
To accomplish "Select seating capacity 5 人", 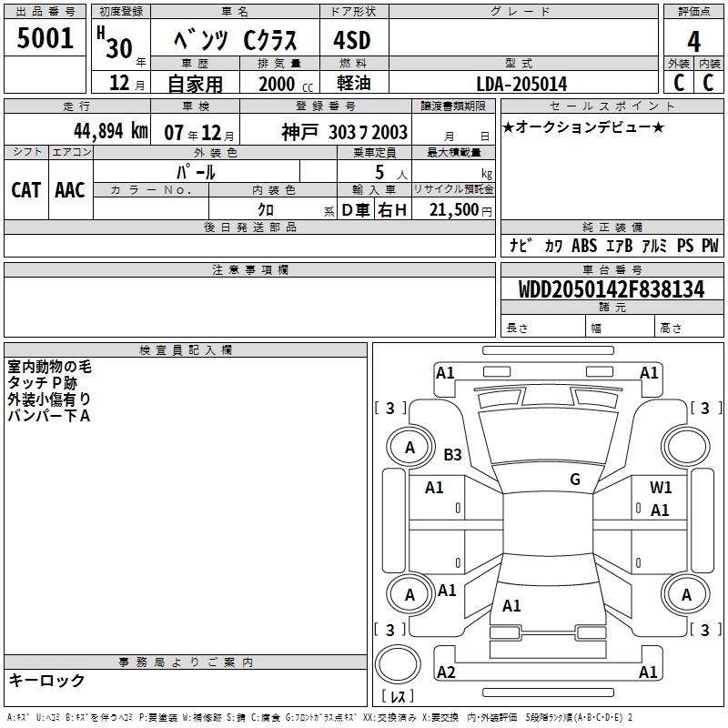I will (391, 173).
